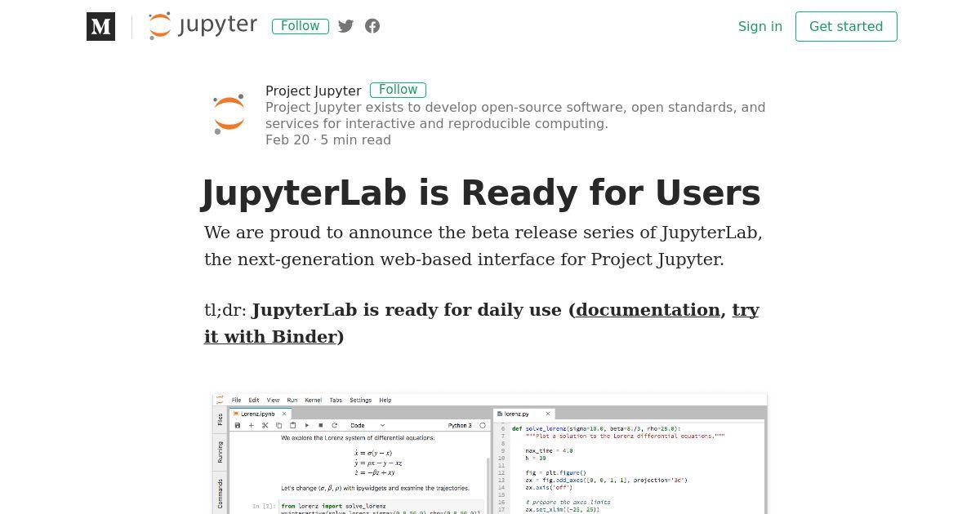Open the JupyterLab documentation link
The image size is (980, 514).
pyautogui.click(x=648, y=310)
